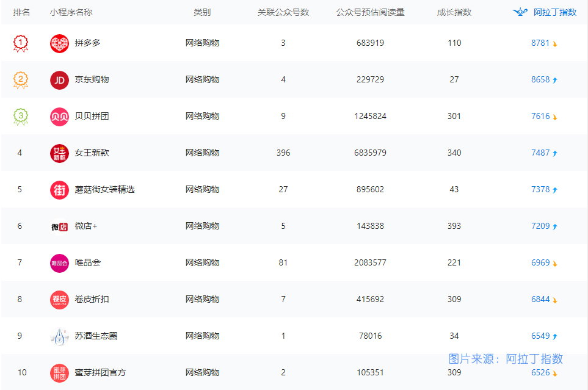Click the 拼多多 red heart logo
588x390 pixels.
tap(59, 43)
